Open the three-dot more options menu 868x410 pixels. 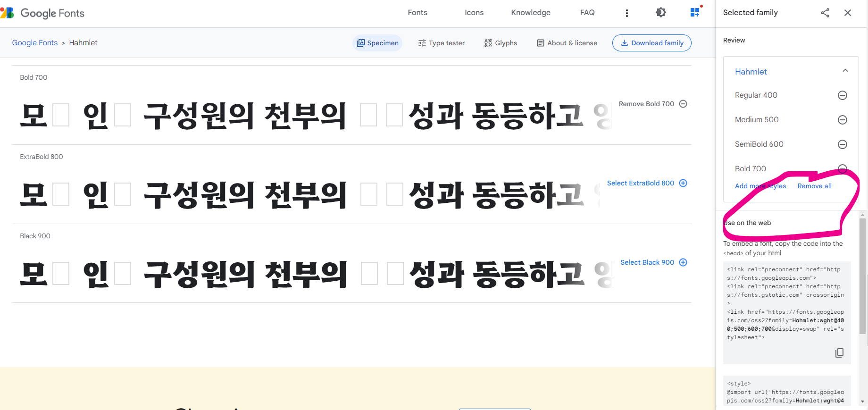coord(627,13)
